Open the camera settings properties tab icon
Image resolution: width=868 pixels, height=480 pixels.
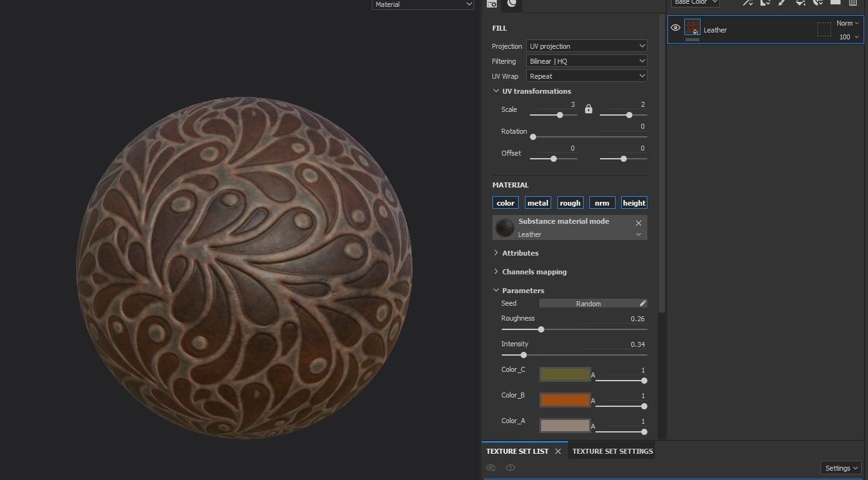coord(492,4)
